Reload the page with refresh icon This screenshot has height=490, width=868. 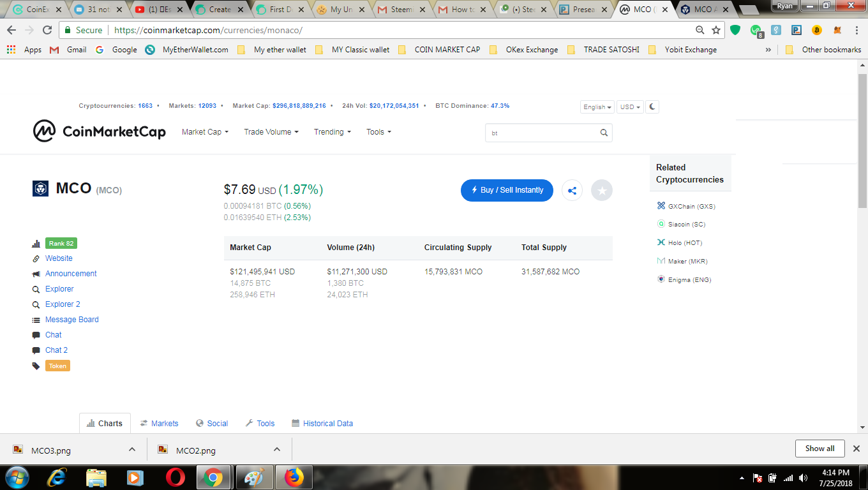point(47,30)
